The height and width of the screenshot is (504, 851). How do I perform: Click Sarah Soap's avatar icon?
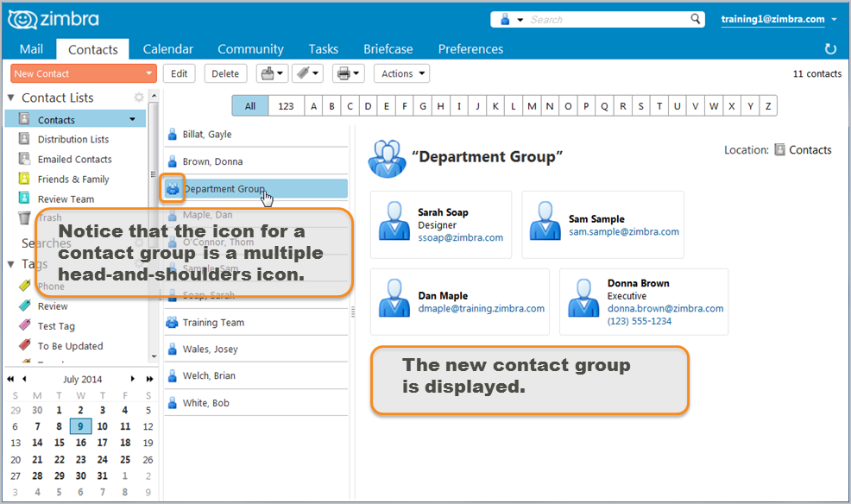pos(394,220)
